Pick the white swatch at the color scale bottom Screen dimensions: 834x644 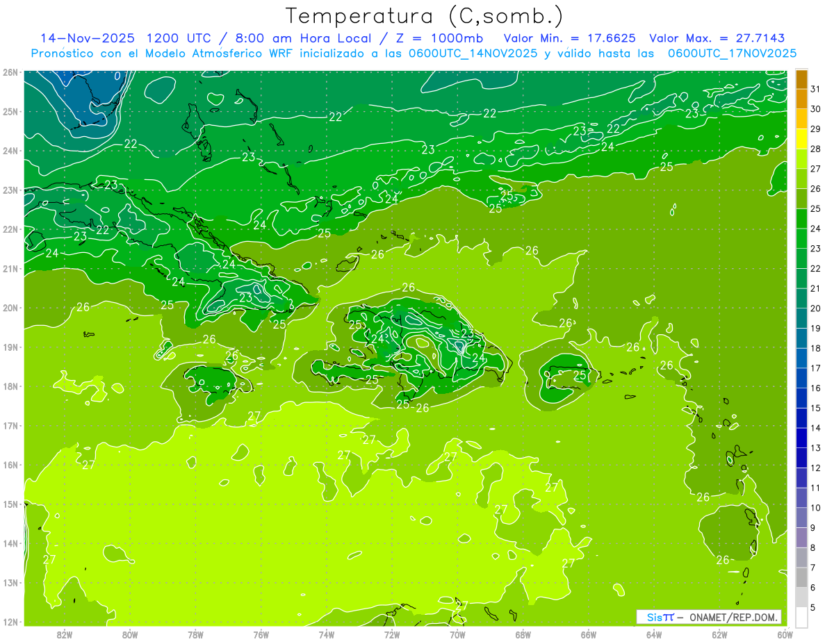pos(801,617)
